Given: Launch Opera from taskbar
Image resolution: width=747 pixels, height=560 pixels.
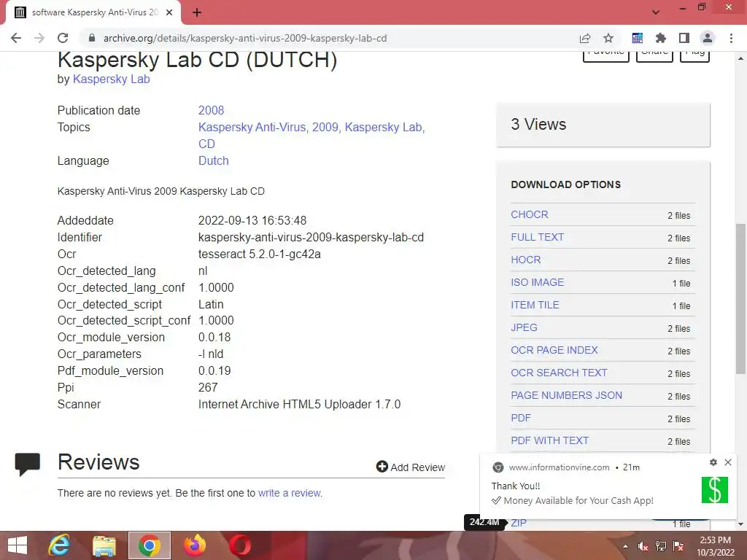Looking at the screenshot, I should pyautogui.click(x=240, y=545).
